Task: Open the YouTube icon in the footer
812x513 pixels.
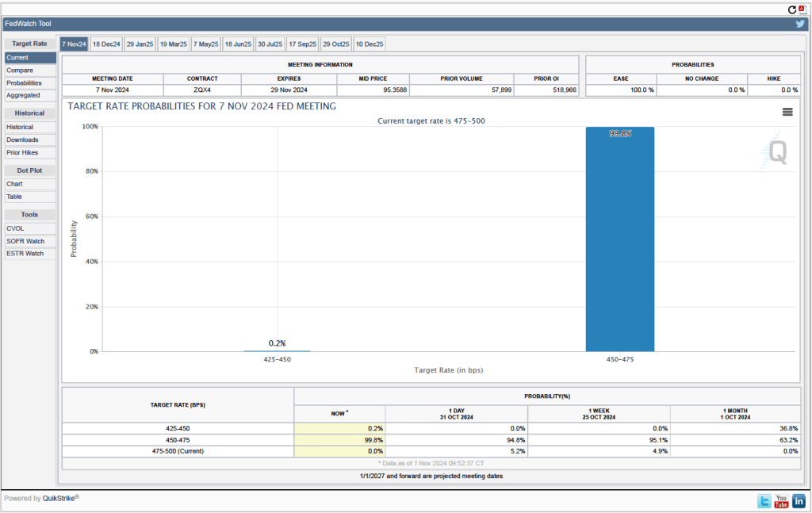Action: pyautogui.click(x=781, y=501)
